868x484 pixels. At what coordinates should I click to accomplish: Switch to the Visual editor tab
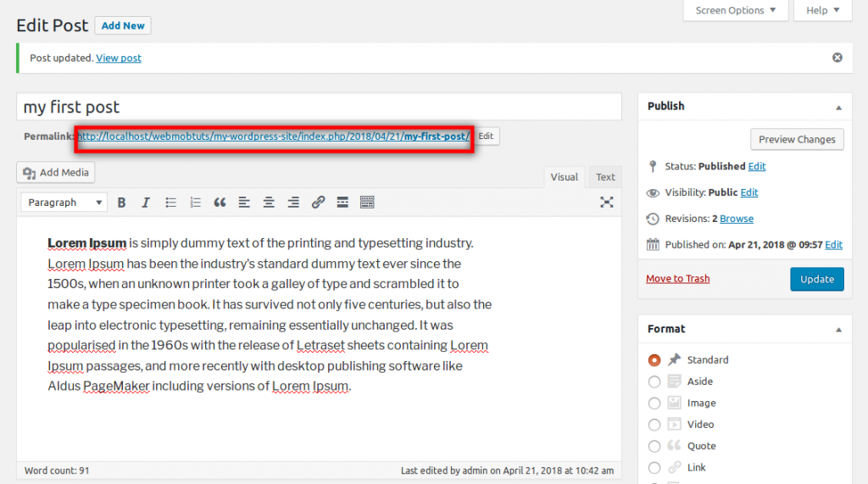[x=564, y=177]
